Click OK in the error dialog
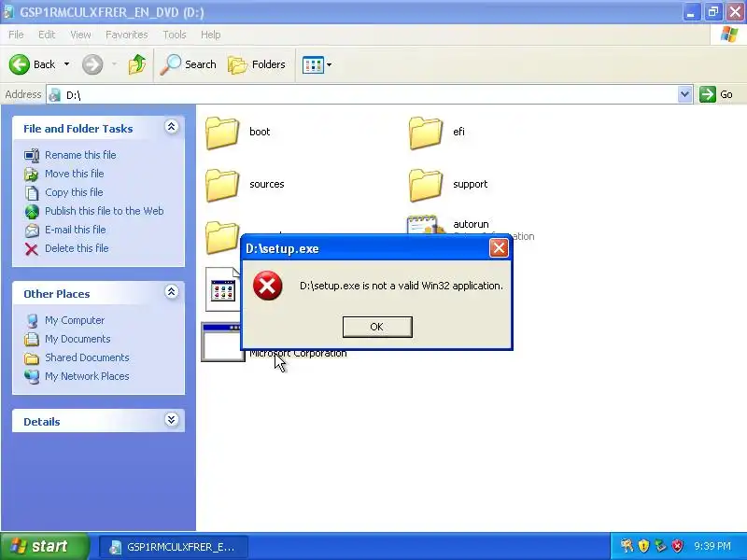The image size is (747, 560). pyautogui.click(x=377, y=327)
